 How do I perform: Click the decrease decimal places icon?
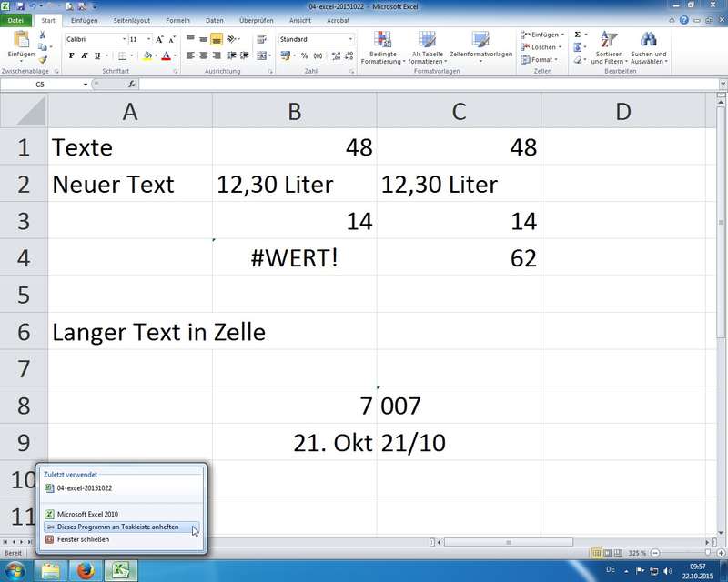tap(349, 55)
